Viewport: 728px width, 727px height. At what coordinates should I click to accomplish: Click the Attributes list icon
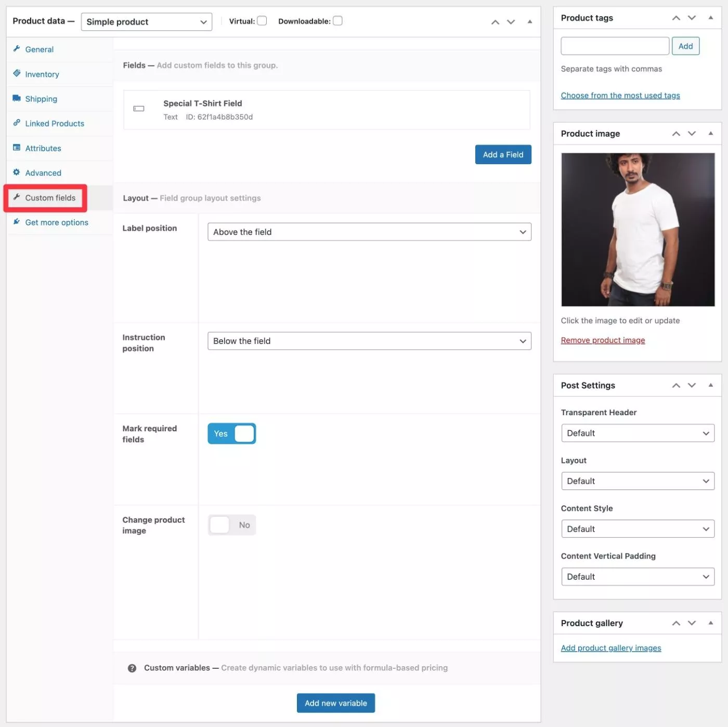[x=17, y=148]
